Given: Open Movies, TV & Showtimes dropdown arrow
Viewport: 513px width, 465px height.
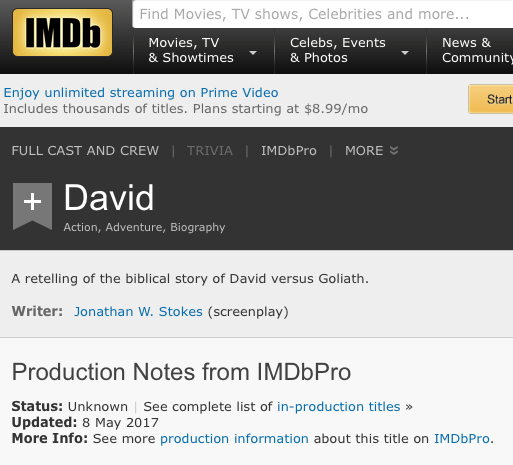Looking at the screenshot, I should point(253,53).
